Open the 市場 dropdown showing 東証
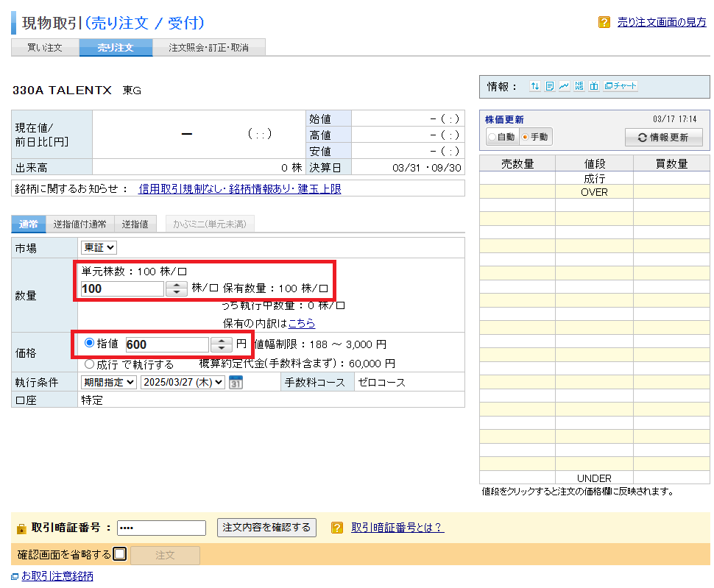Viewport: 714px width, 588px height. tap(99, 248)
